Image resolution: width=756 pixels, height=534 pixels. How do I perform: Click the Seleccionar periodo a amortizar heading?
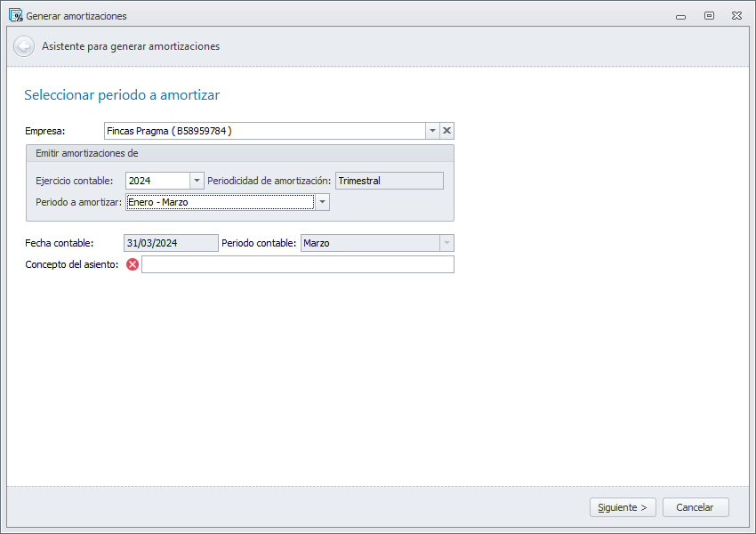[122, 95]
